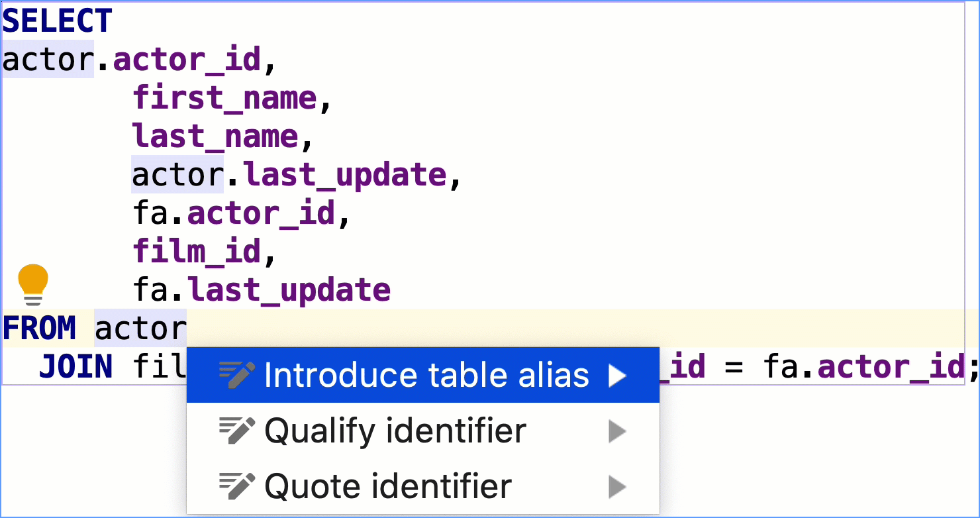Viewport: 980px width, 518px height.
Task: Click actor.last_update in the select list
Action: (289, 175)
